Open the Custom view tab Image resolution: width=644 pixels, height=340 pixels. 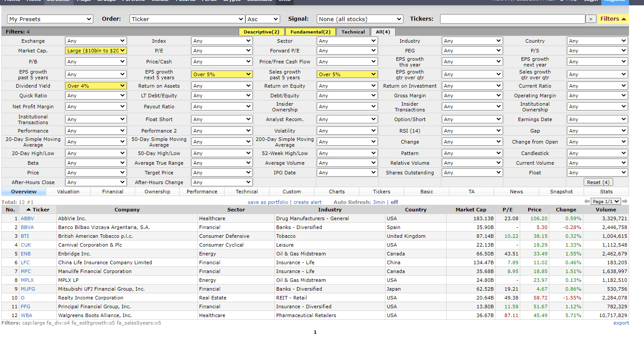point(292,192)
